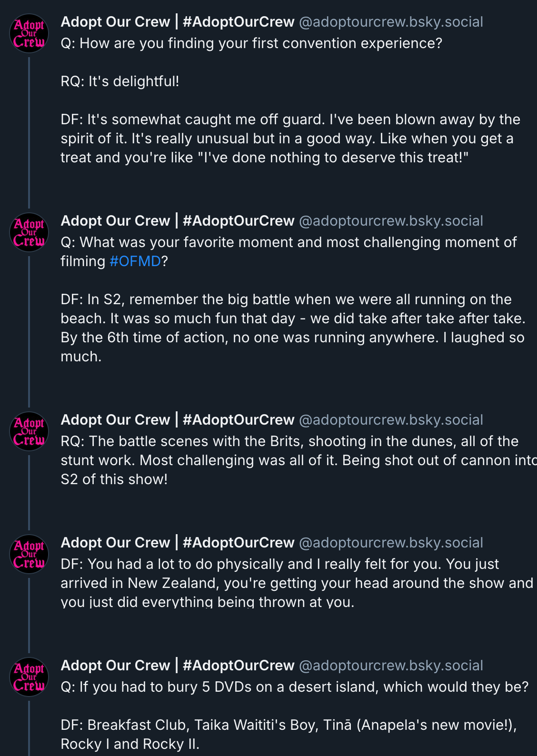Open display name on the favorite moment post
The width and height of the screenshot is (537, 756).
coord(177,221)
